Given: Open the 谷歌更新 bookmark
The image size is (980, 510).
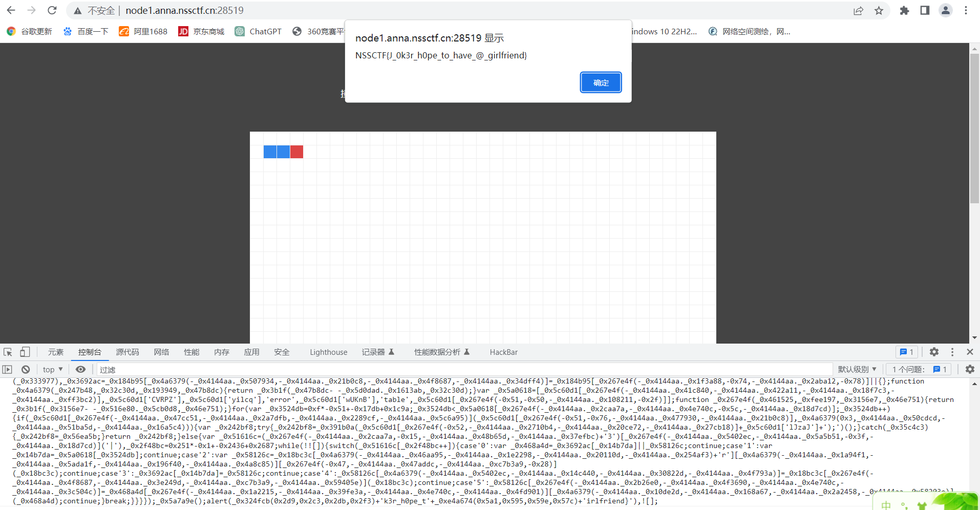Looking at the screenshot, I should 29,32.
